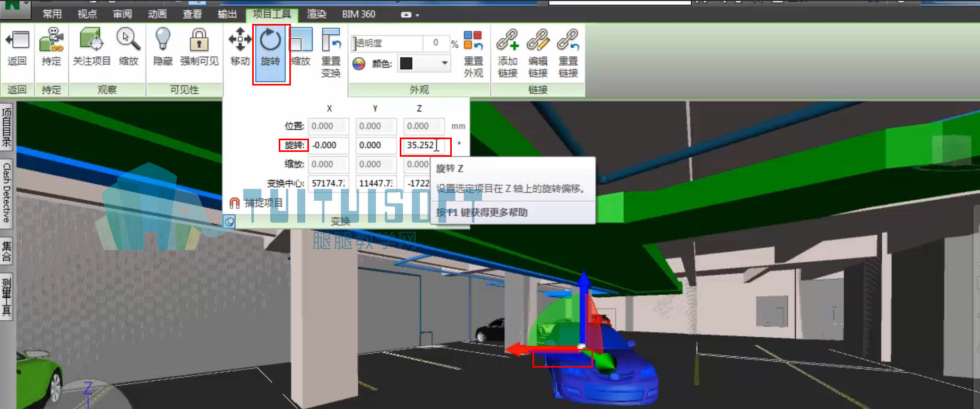Click the 关注项目 (Focus on Item) icon
The image size is (980, 409).
coord(91,48)
